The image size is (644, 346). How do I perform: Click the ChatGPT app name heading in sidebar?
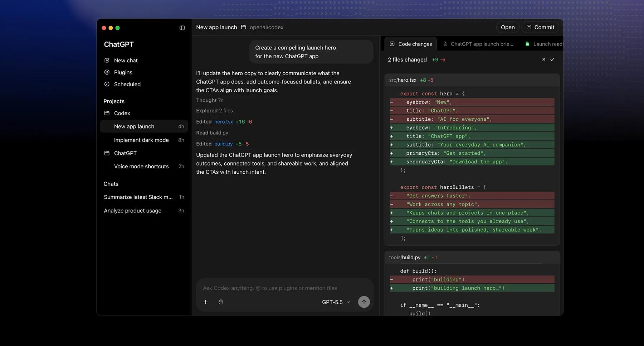(x=119, y=44)
